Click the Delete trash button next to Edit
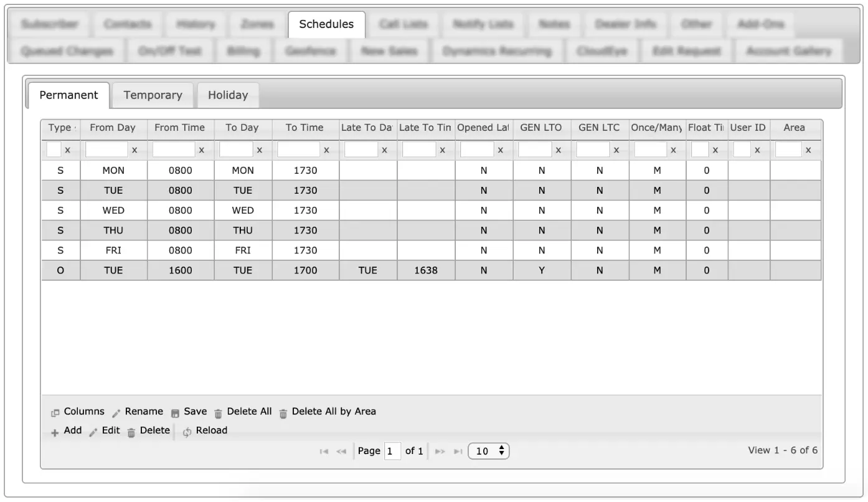The height and width of the screenshot is (502, 868). coord(148,430)
